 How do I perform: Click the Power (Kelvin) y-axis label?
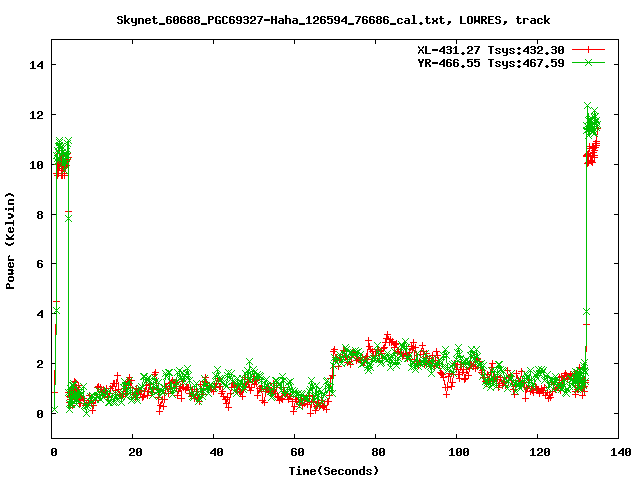tap(10, 241)
